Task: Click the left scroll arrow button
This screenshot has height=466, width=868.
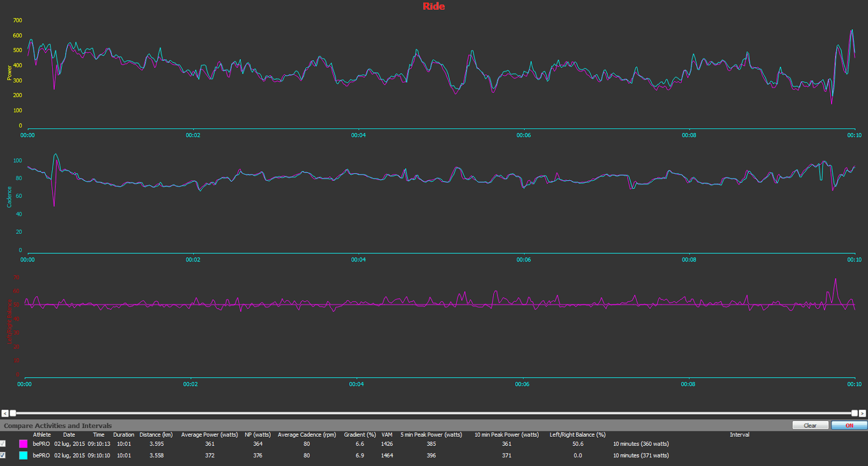Action: coord(5,413)
